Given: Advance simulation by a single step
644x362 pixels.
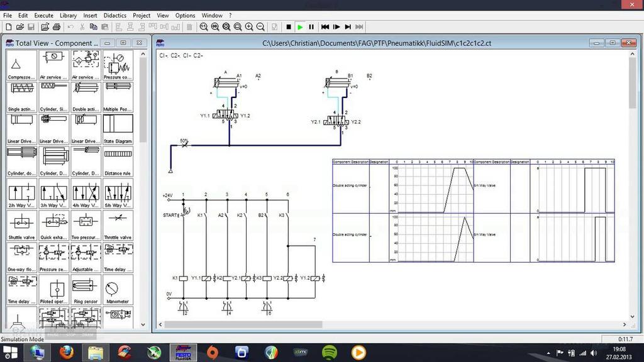Looking at the screenshot, I should point(336,27).
